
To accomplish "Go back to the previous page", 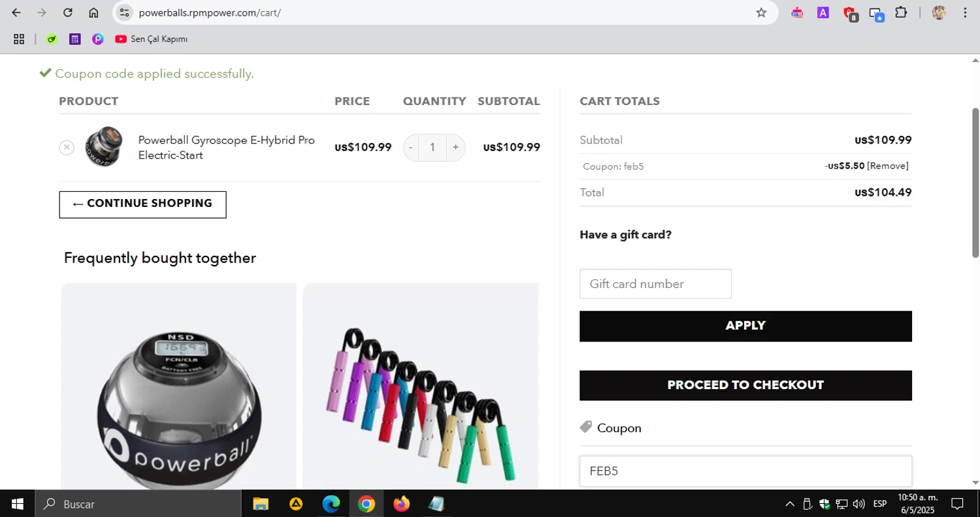I will coord(16,12).
